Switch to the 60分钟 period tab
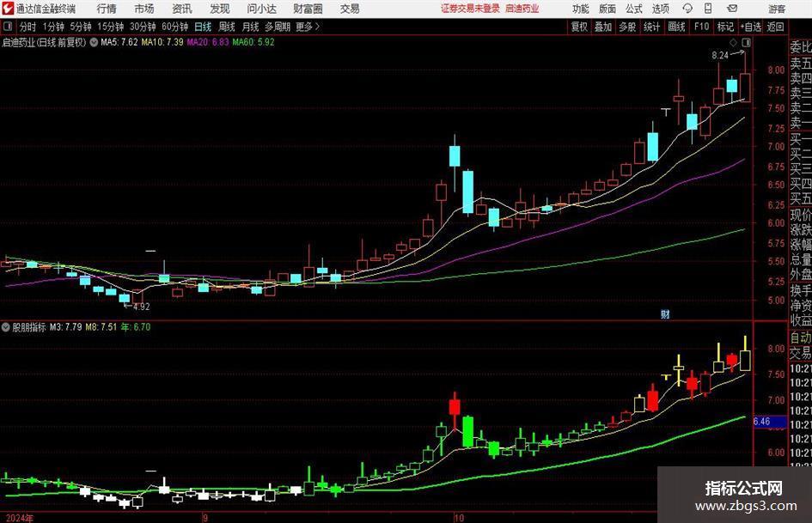 (x=175, y=27)
